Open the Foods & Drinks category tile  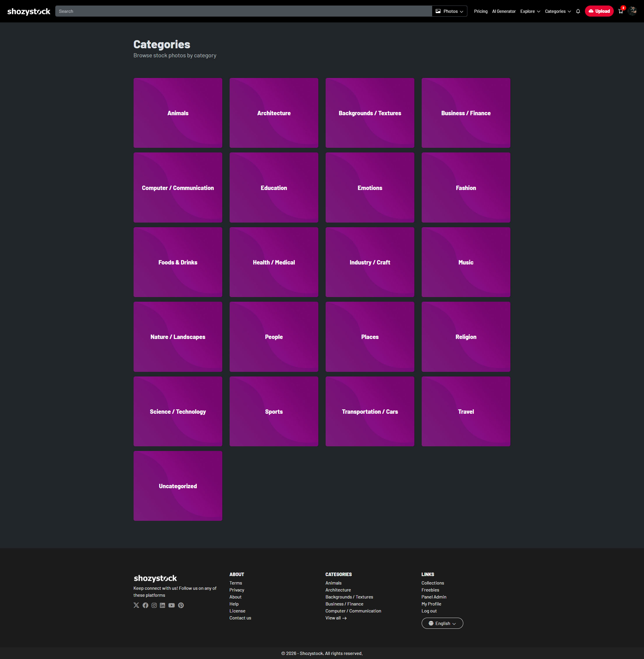click(x=178, y=262)
